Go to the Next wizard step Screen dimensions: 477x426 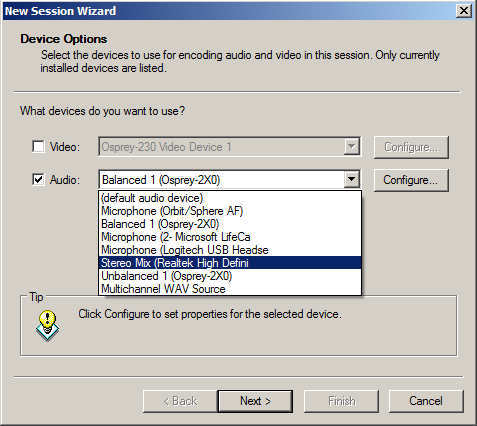tap(255, 401)
